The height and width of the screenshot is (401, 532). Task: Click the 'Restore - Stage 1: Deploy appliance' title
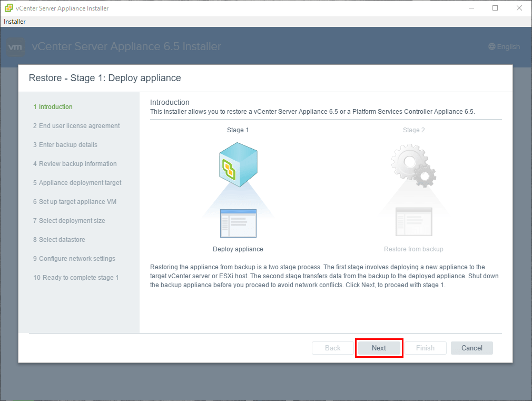coord(105,78)
